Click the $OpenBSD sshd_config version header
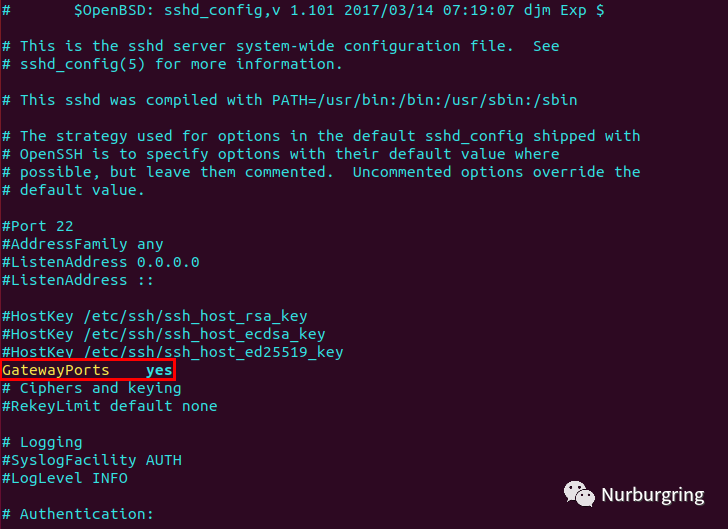Image resolution: width=728 pixels, height=529 pixels. click(x=339, y=11)
